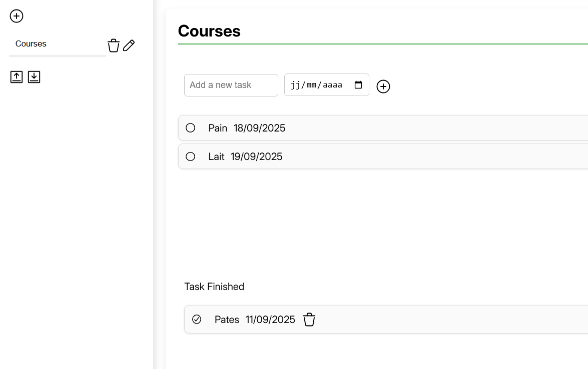Image resolution: width=588 pixels, height=369 pixels.
Task: Select the day segment jj of date
Action: (295, 85)
